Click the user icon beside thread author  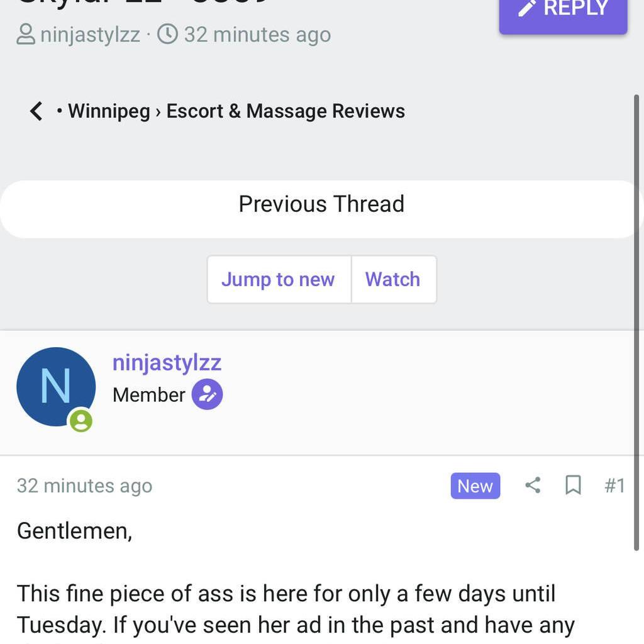(x=26, y=34)
